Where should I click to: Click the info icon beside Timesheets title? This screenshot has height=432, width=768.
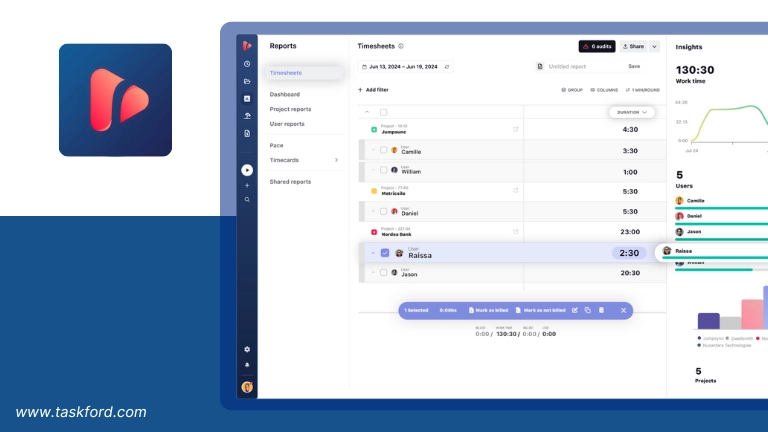click(x=401, y=46)
